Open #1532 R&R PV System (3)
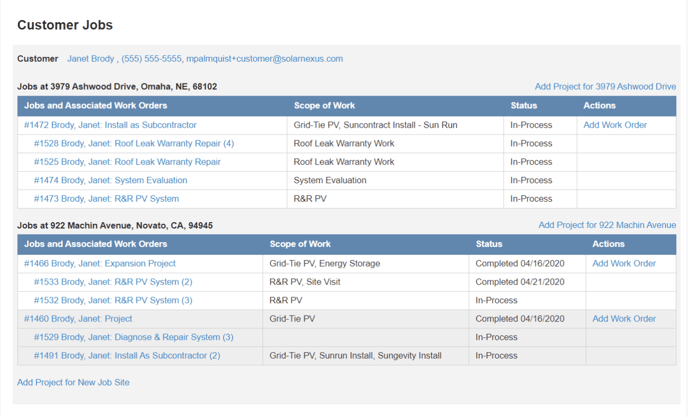 click(x=113, y=300)
